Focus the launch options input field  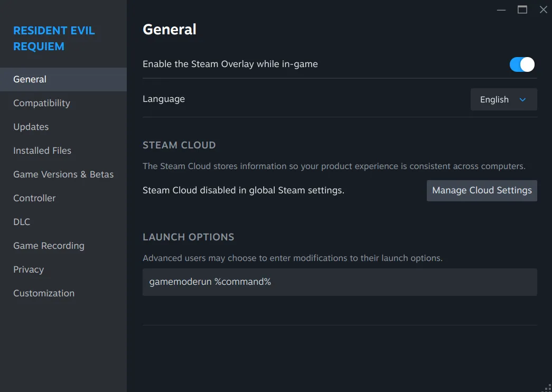[339, 282]
